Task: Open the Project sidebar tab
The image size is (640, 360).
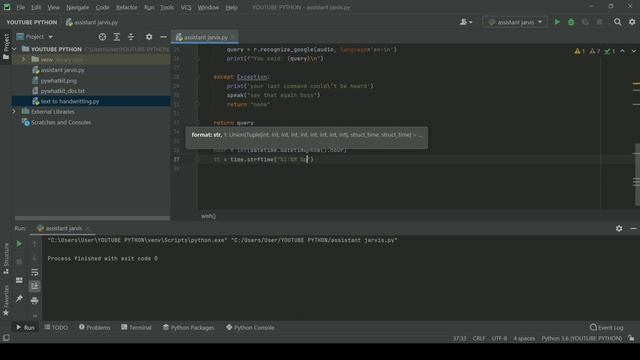Action: tap(6, 47)
